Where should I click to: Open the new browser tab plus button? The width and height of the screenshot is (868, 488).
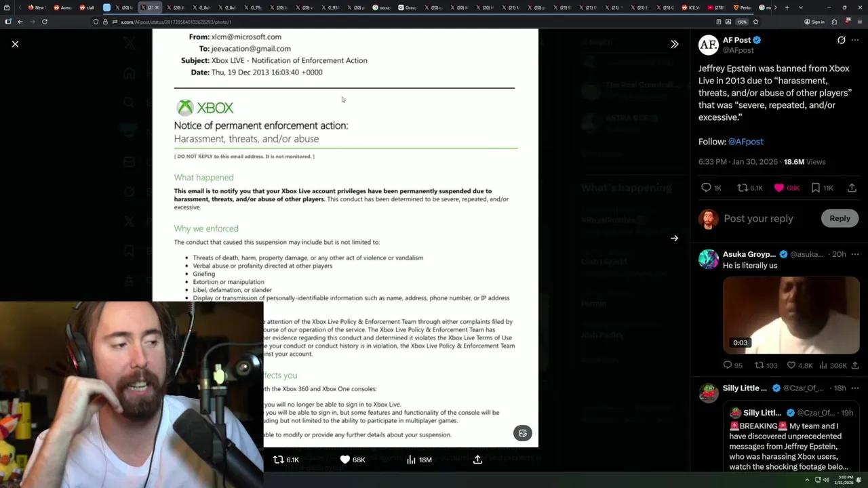pyautogui.click(x=787, y=7)
